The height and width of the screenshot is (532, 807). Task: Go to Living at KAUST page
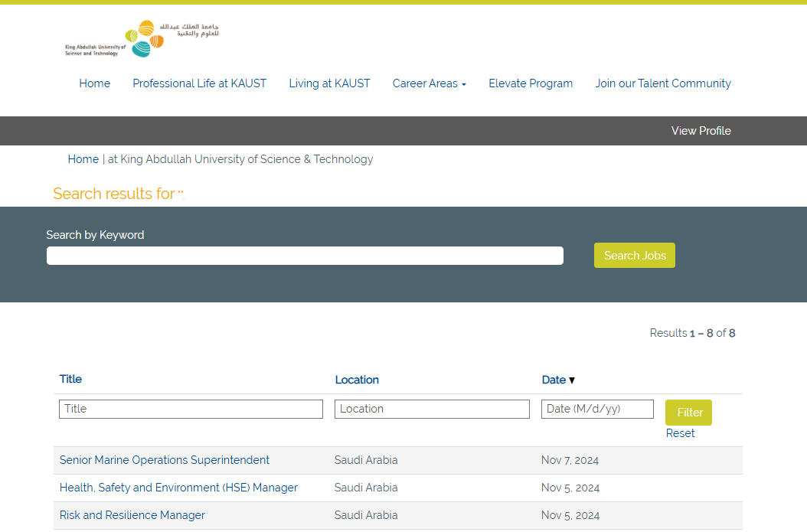tap(329, 83)
